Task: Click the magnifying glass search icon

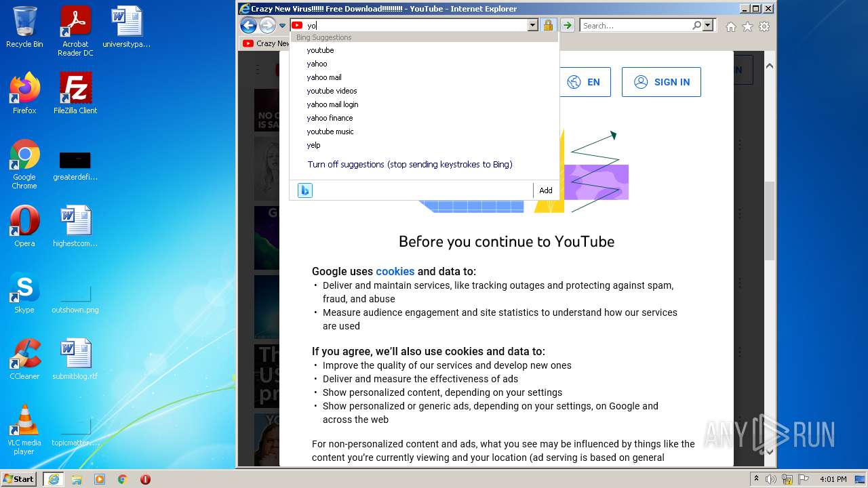Action: coord(696,26)
